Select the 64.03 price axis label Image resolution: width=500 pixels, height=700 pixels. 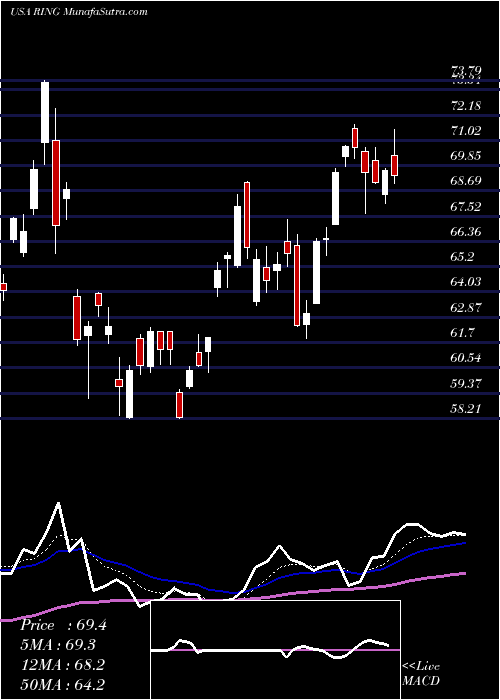coord(466,282)
